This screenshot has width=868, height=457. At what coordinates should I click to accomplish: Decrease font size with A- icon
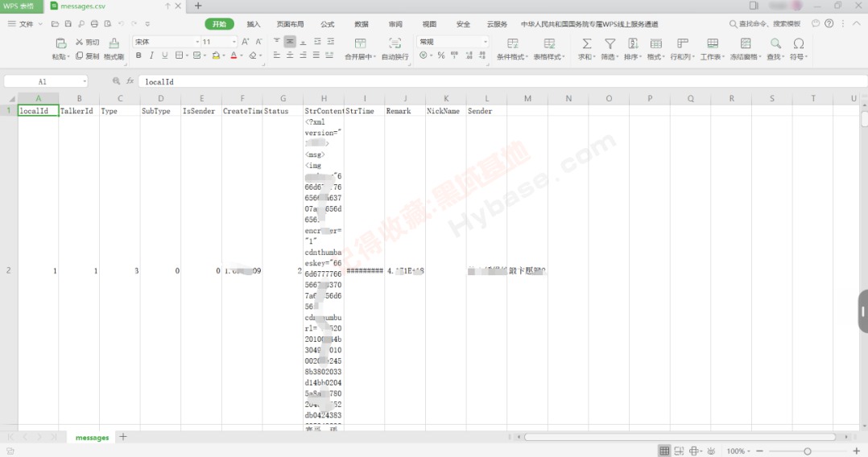258,42
